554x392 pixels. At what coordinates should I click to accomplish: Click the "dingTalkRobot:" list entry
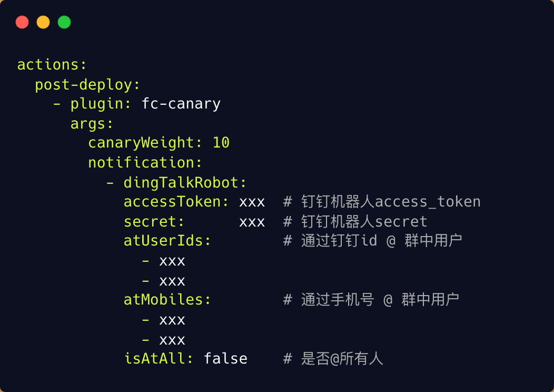click(185, 182)
